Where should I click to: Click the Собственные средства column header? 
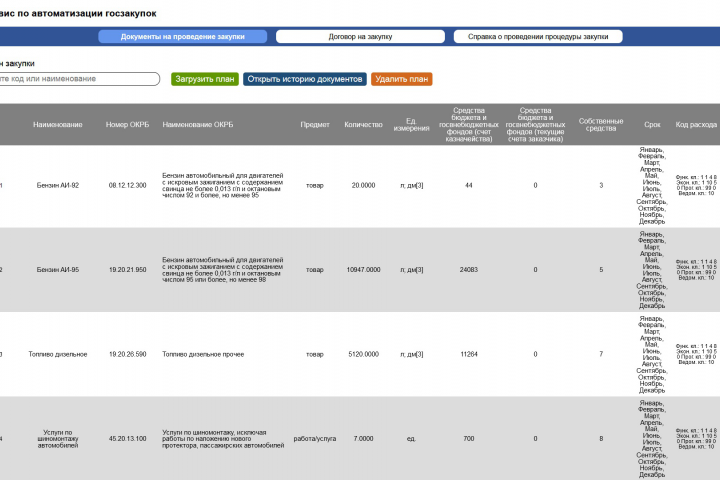pyautogui.click(x=601, y=124)
